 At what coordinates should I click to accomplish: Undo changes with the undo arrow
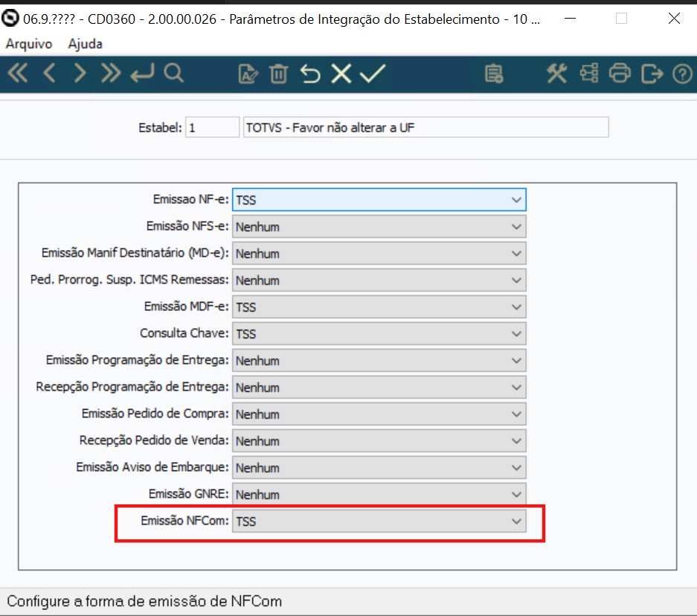310,74
